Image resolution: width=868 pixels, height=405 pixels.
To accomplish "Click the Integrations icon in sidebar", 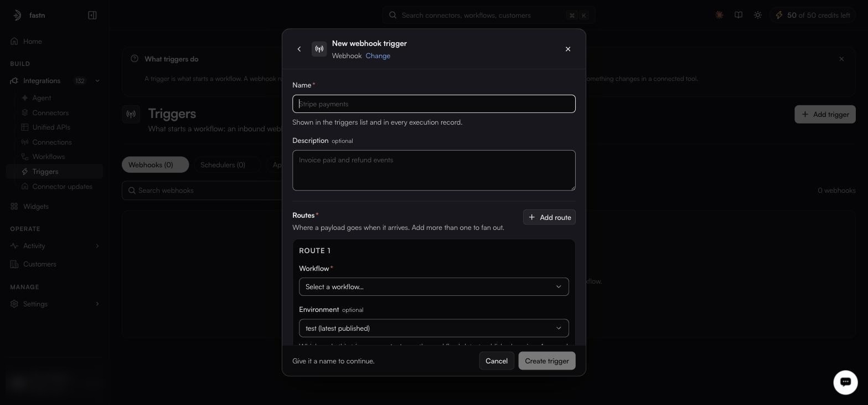I will [14, 81].
